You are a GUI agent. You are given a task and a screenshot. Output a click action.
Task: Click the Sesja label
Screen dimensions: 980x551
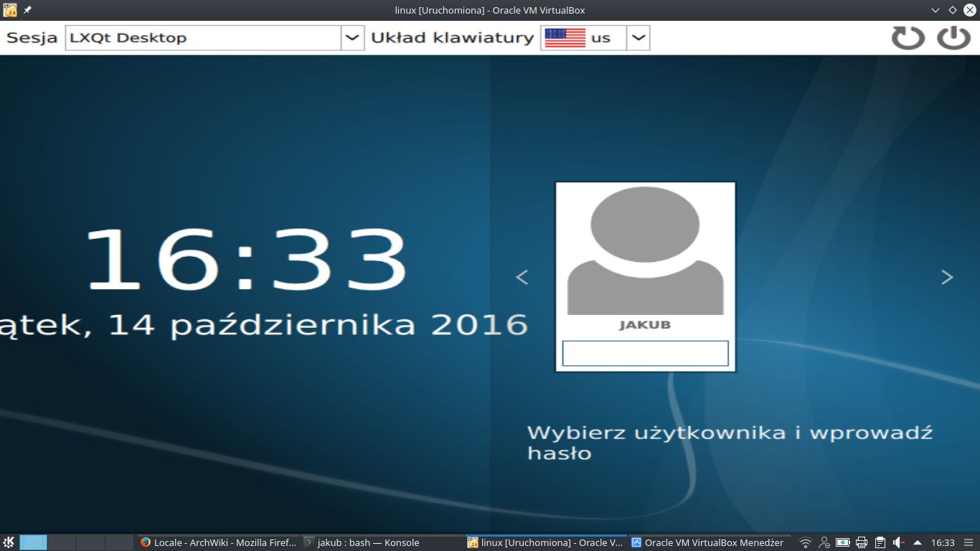(32, 38)
